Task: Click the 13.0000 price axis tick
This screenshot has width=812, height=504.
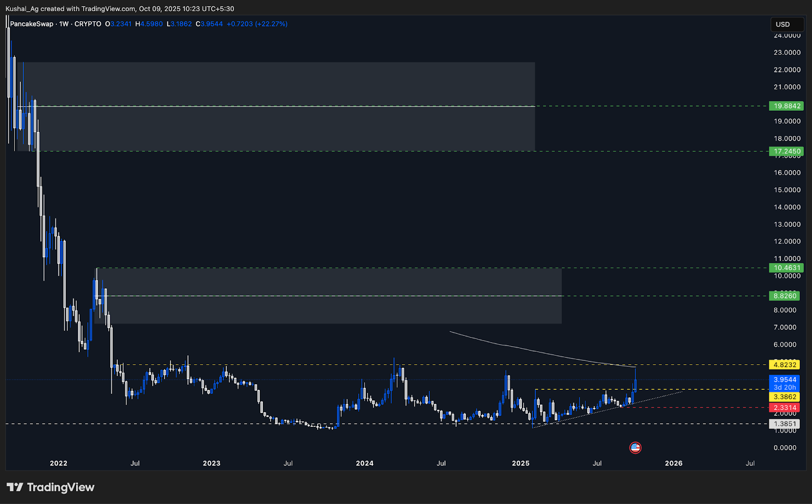Action: click(x=787, y=224)
